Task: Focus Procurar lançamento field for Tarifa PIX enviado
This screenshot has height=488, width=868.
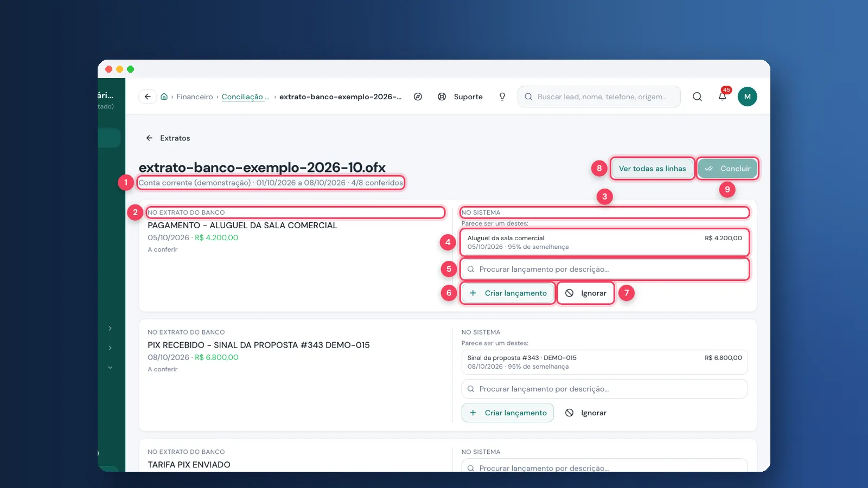Action: point(604,466)
